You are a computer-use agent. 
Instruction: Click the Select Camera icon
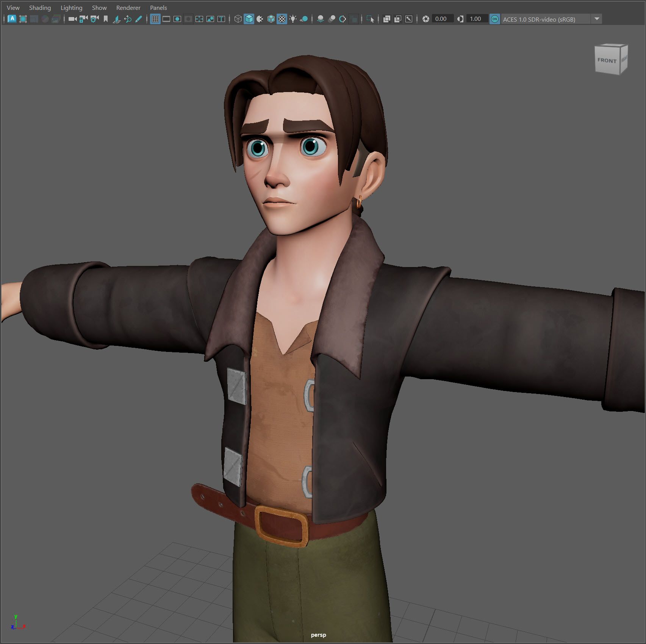pyautogui.click(x=73, y=19)
